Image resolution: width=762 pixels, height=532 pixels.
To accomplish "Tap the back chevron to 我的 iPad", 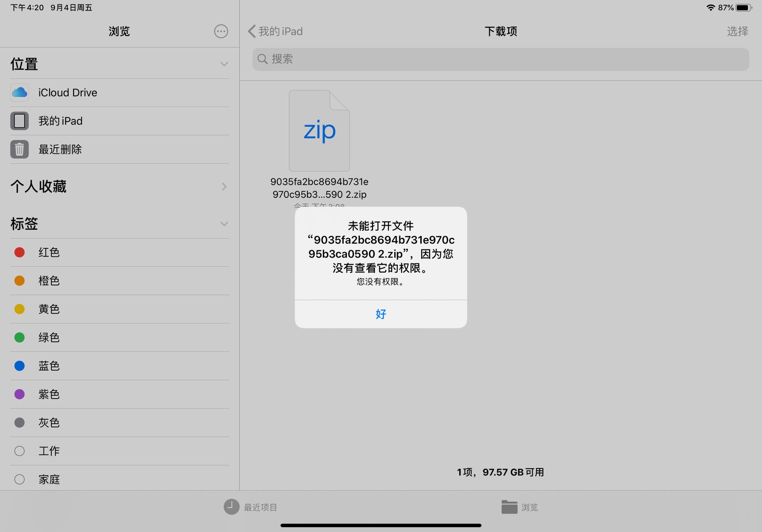I will click(x=252, y=32).
